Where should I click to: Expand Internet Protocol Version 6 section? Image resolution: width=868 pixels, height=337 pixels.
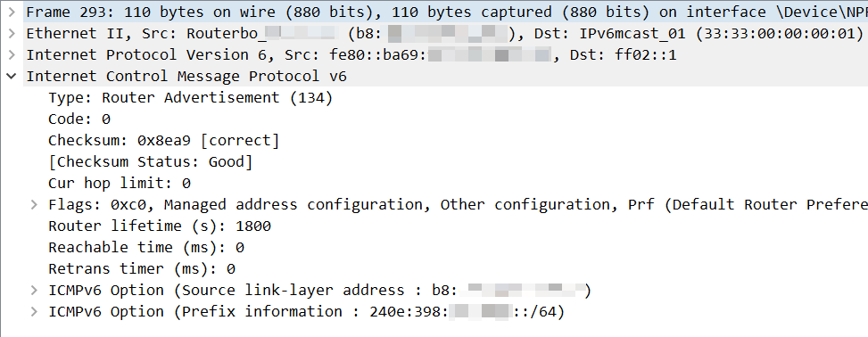(x=12, y=54)
